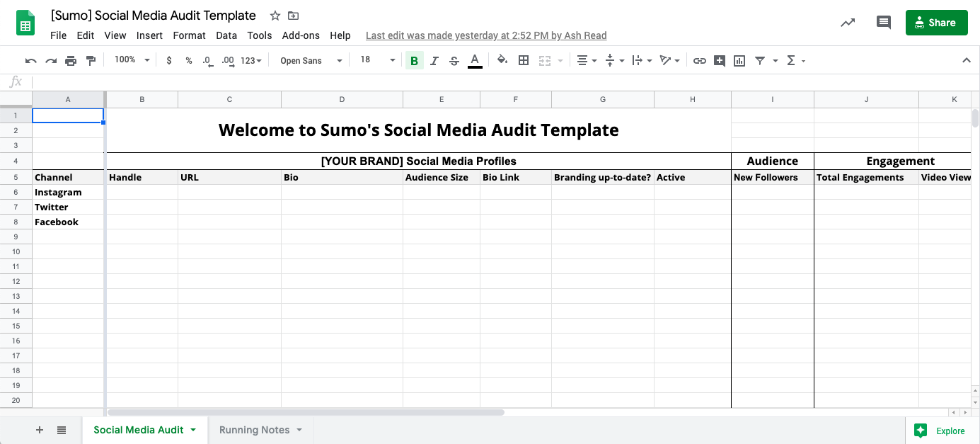This screenshot has width=980, height=444.
Task: Open the Tools menu
Action: tap(260, 35)
